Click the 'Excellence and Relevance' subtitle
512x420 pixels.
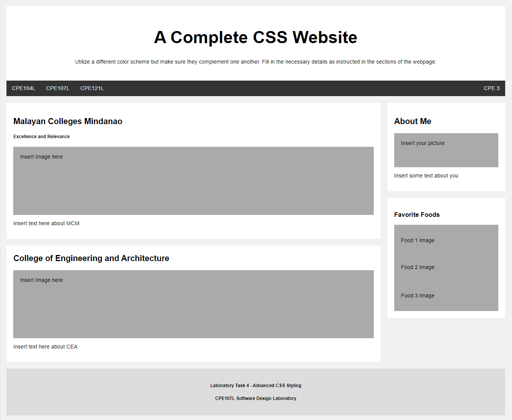pyautogui.click(x=42, y=137)
